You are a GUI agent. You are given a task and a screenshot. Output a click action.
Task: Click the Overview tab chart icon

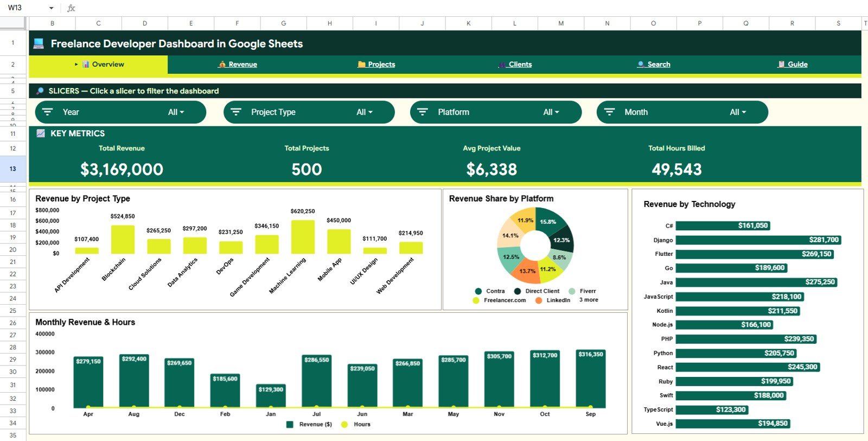point(86,64)
